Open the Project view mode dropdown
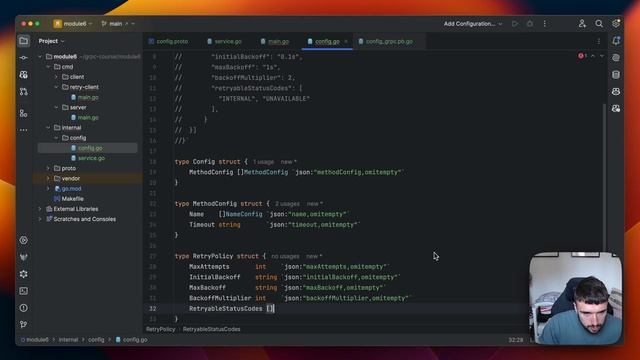640x360 pixels. 51,41
